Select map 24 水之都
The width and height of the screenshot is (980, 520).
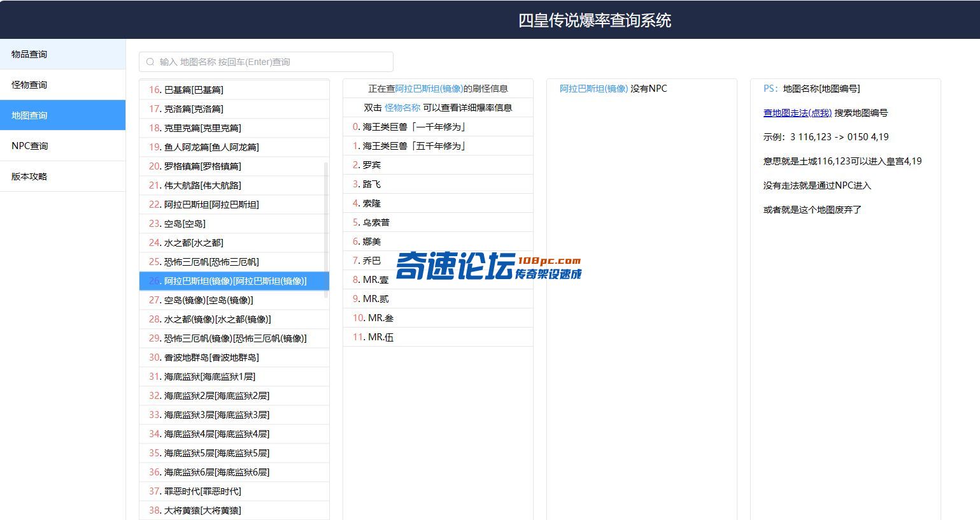[x=234, y=243]
